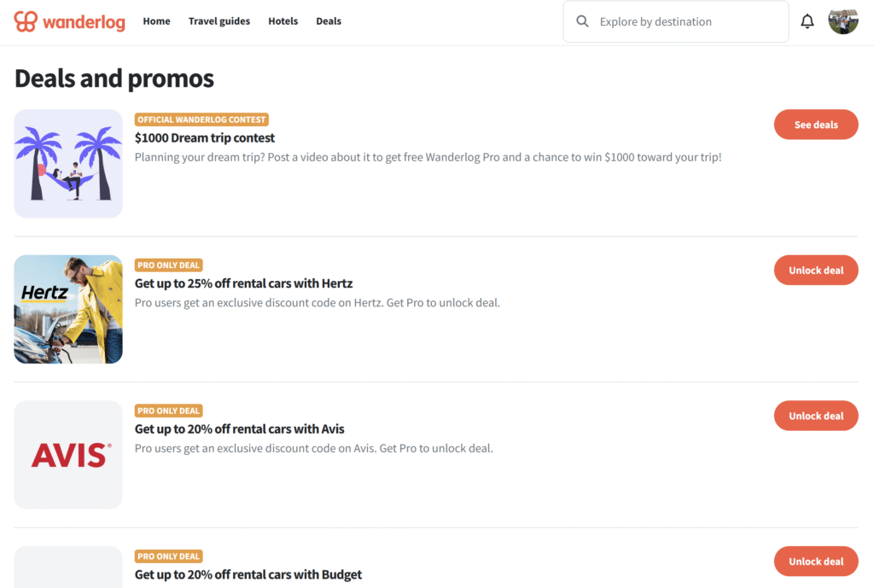Focus the Explore by destination search field
The image size is (874, 588).
click(x=676, y=21)
